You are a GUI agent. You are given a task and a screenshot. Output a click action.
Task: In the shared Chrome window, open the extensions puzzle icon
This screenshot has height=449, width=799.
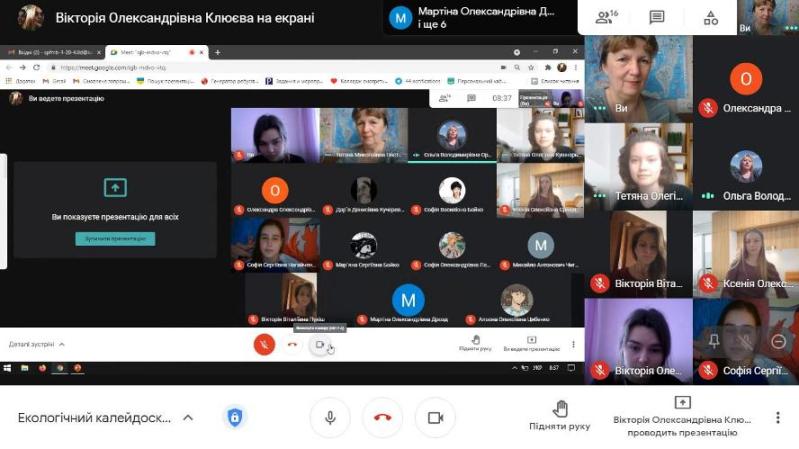click(x=548, y=67)
